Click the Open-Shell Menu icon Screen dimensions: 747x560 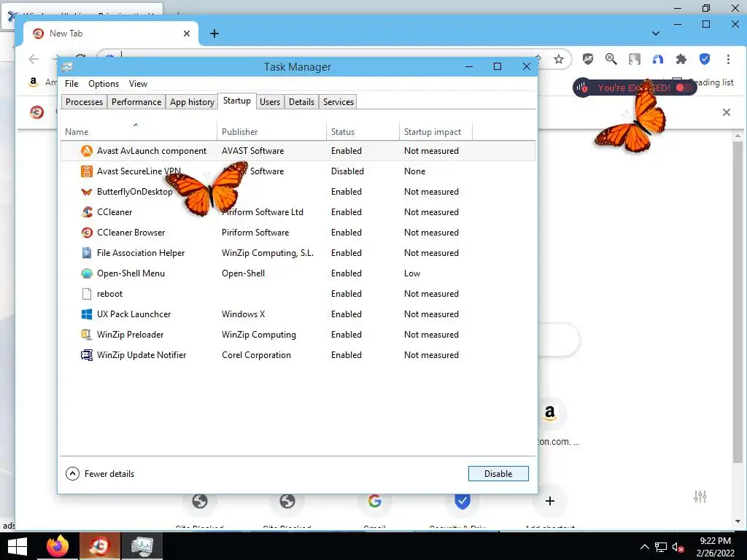click(x=87, y=273)
